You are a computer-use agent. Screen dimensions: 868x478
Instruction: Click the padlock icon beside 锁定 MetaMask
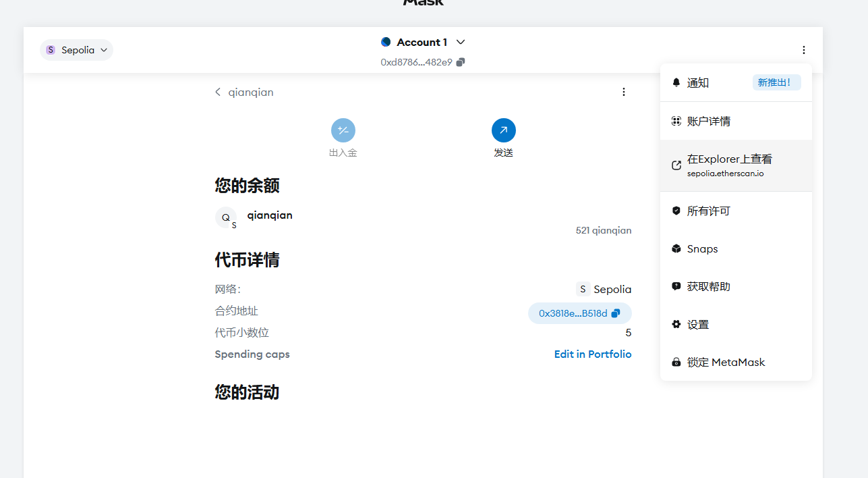coord(676,363)
